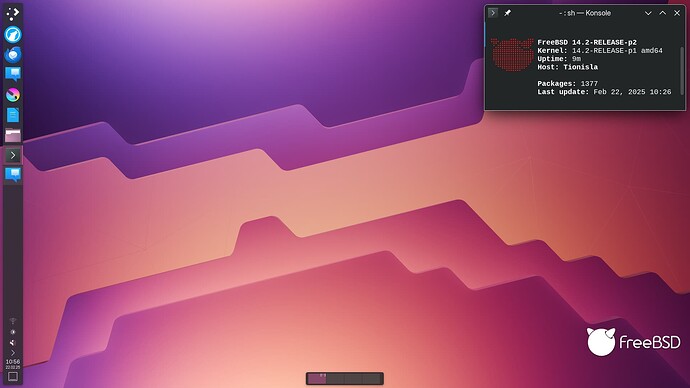This screenshot has height=388, width=690.
Task: Toggle the Konsole window pin on all desktops
Action: click(x=507, y=13)
